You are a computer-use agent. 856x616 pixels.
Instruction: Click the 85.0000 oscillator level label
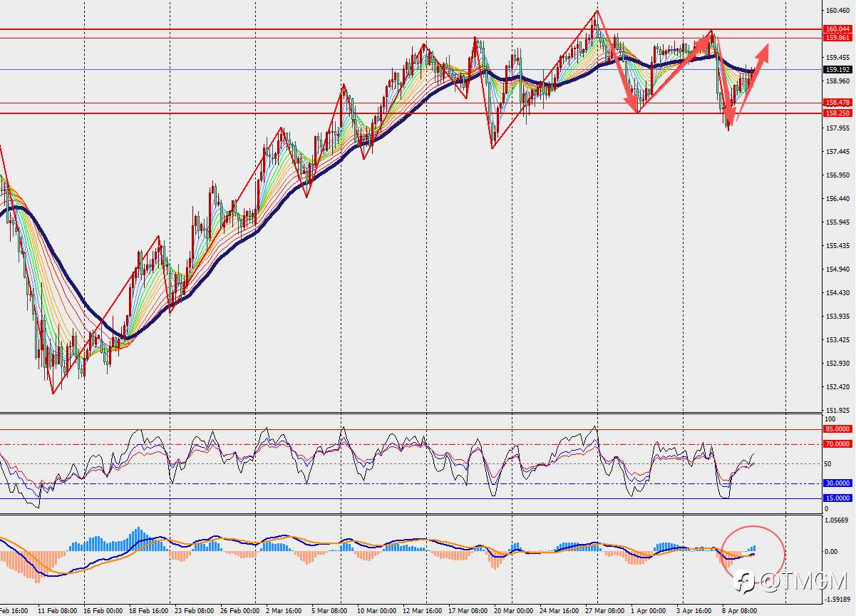pyautogui.click(x=837, y=429)
